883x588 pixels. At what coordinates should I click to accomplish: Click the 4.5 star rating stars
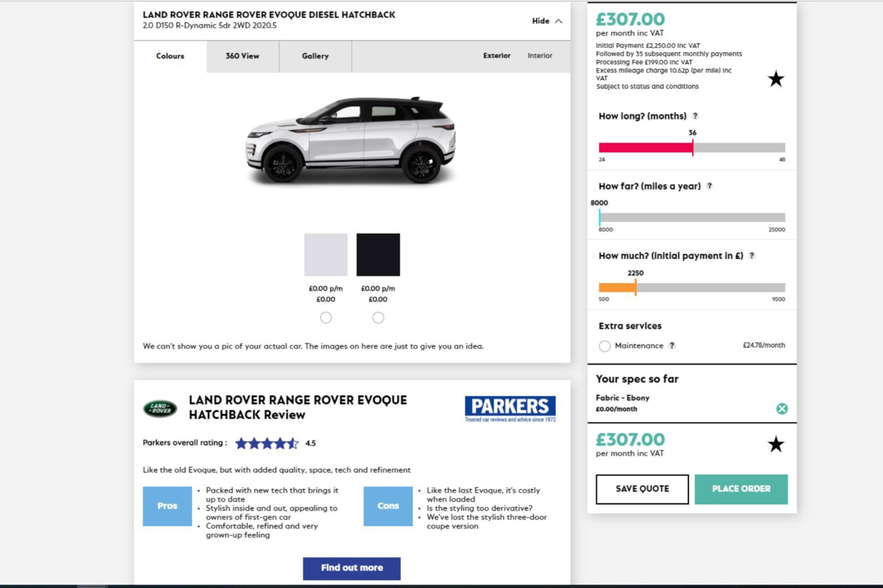[x=267, y=443]
